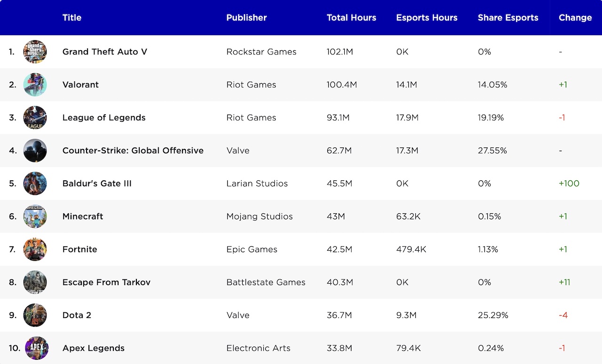Select Riot Games publisher in Valorant row
This screenshot has height=364, width=602.
coord(251,85)
